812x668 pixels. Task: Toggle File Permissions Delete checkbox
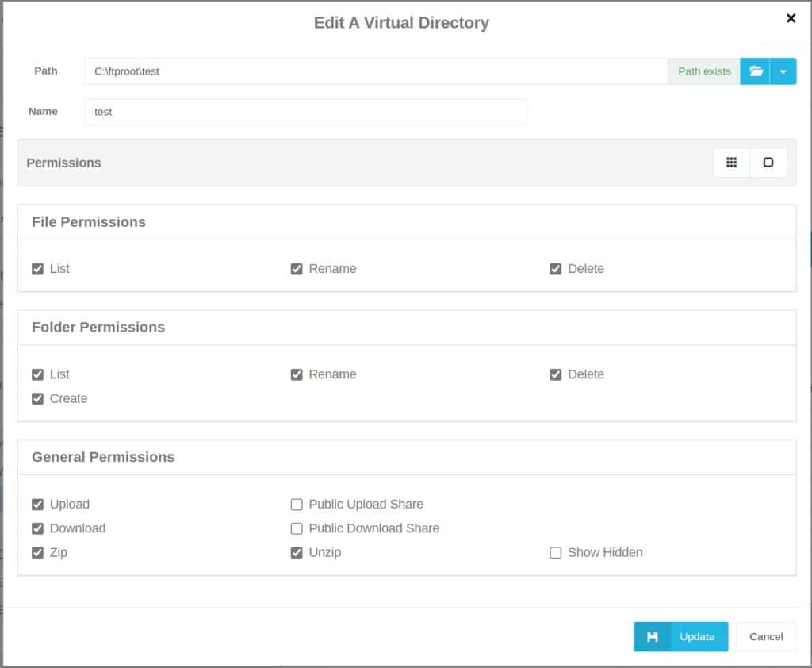[555, 269]
